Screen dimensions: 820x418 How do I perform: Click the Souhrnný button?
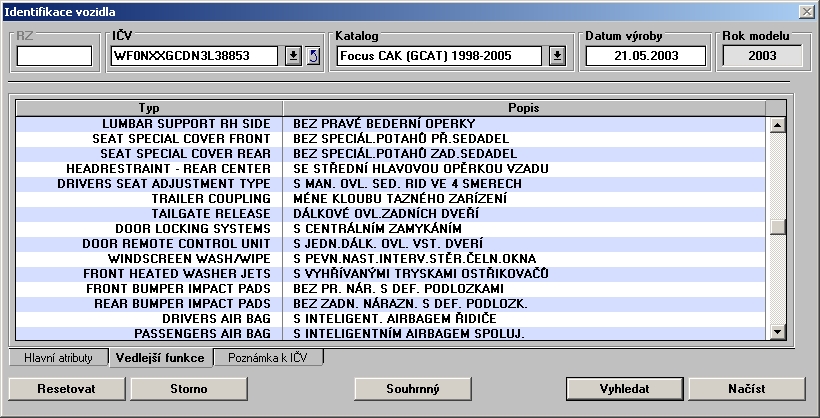[x=412, y=387]
